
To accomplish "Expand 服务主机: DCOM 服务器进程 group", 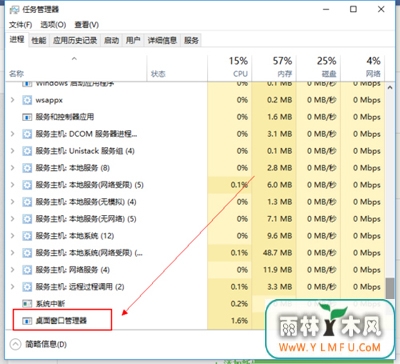I will (x=13, y=134).
